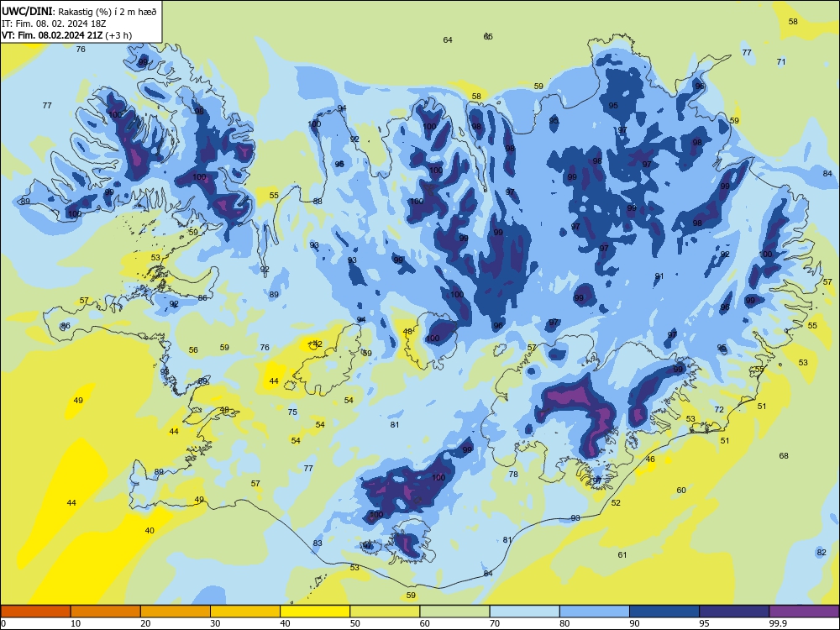Click the '61' humidity value over the sea
840x630 pixels.
point(622,554)
